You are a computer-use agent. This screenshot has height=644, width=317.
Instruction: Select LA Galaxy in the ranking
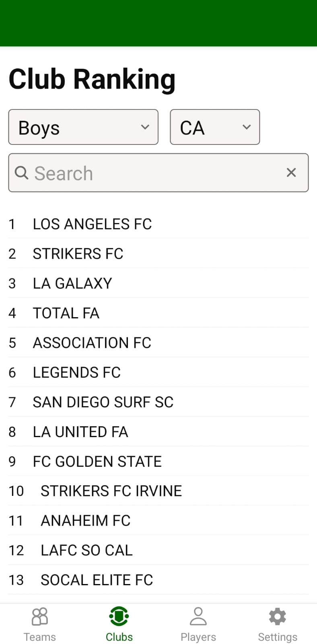72,284
